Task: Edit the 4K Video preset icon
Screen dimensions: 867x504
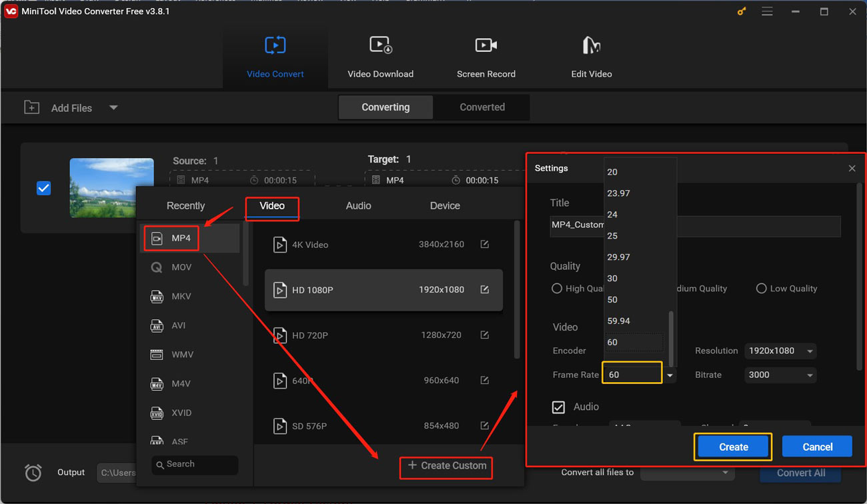Action: click(485, 245)
